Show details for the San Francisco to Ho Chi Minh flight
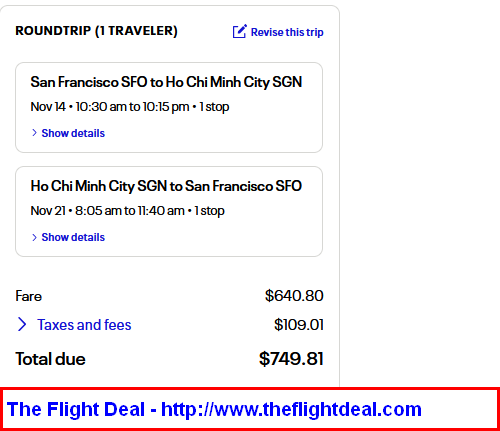The height and width of the screenshot is (431, 500). tap(73, 133)
